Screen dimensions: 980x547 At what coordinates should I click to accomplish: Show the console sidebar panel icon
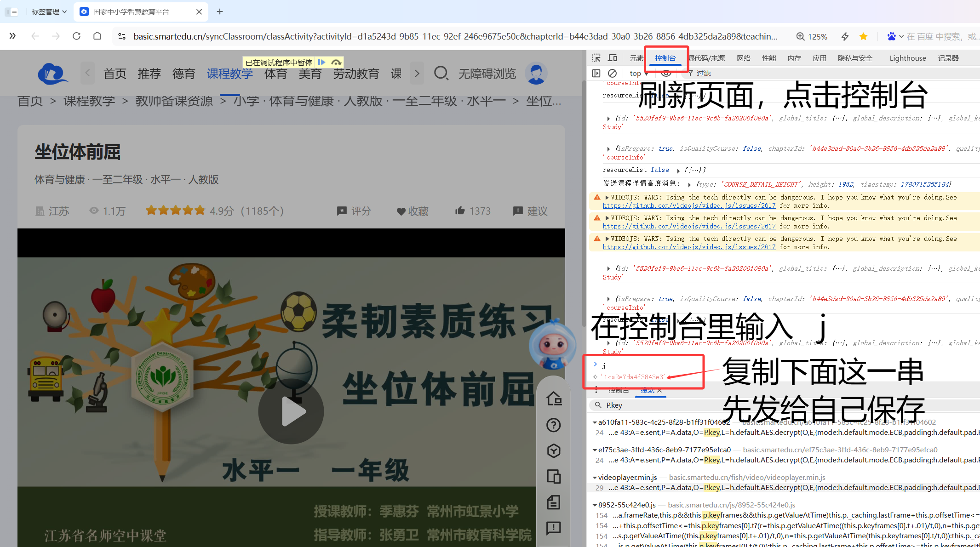click(596, 73)
